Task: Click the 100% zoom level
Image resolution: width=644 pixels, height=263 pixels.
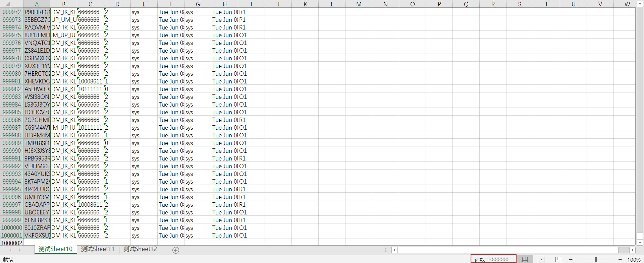Action: 634,260
